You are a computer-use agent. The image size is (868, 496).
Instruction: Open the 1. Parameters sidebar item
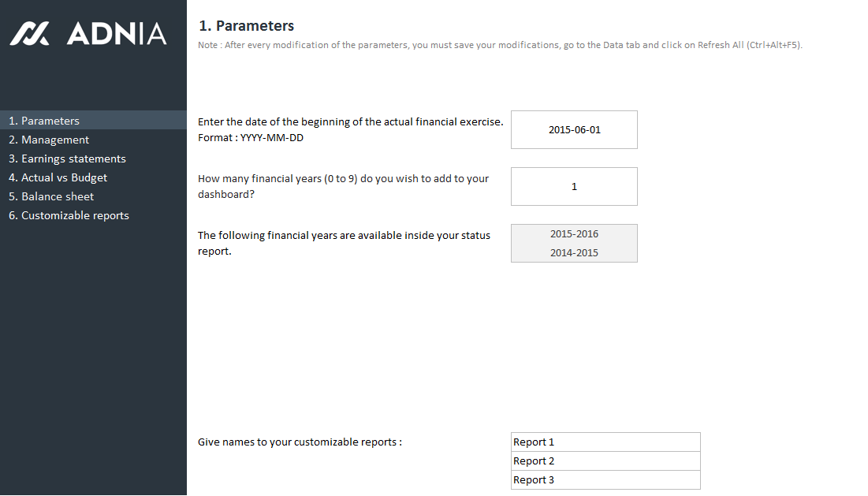pyautogui.click(x=44, y=121)
